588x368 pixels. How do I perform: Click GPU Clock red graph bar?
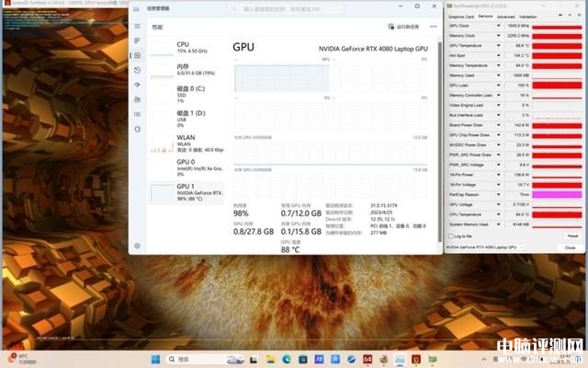point(557,26)
